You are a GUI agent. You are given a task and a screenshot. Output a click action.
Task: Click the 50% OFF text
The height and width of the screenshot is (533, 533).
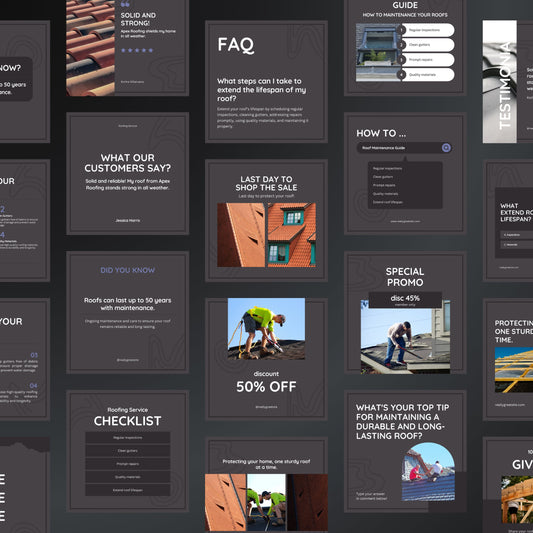[266, 387]
